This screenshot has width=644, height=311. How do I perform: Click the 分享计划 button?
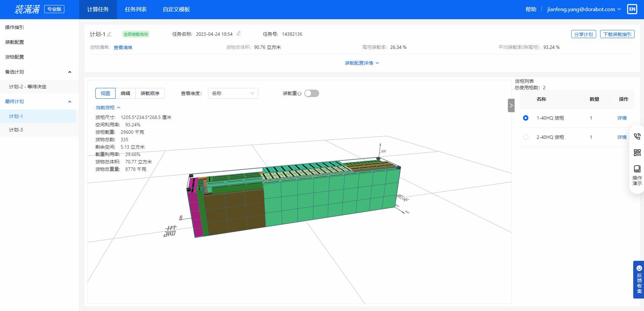[x=584, y=34]
